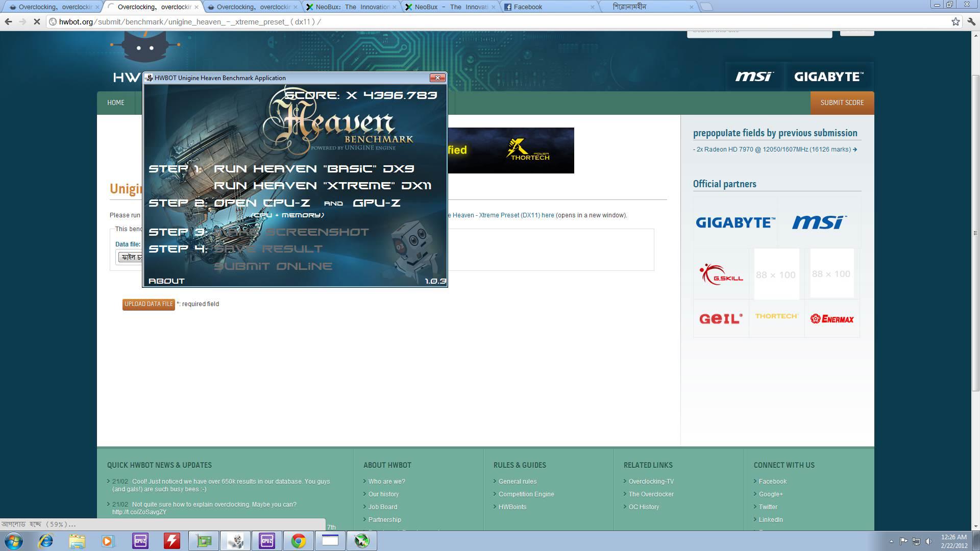This screenshot has width=980, height=551.
Task: Switch to the first NeoBux tab
Action: [x=352, y=7]
